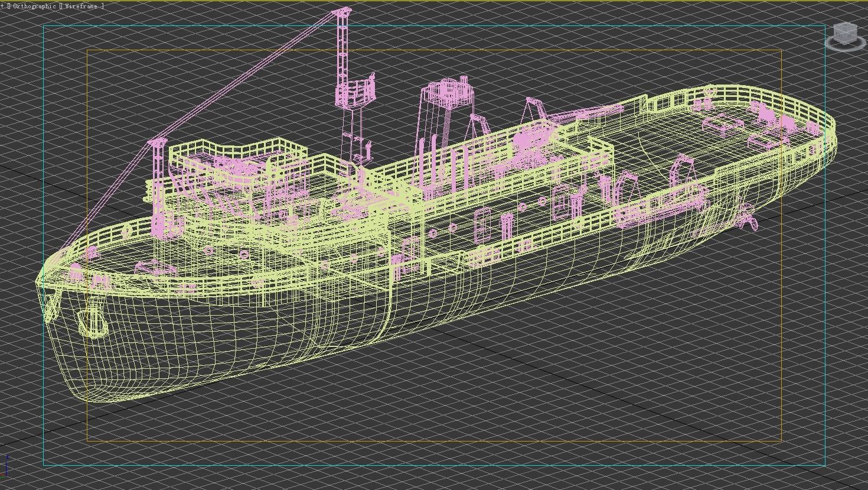Open the Orthographic view label menu
868x490 pixels.
pos(34,6)
